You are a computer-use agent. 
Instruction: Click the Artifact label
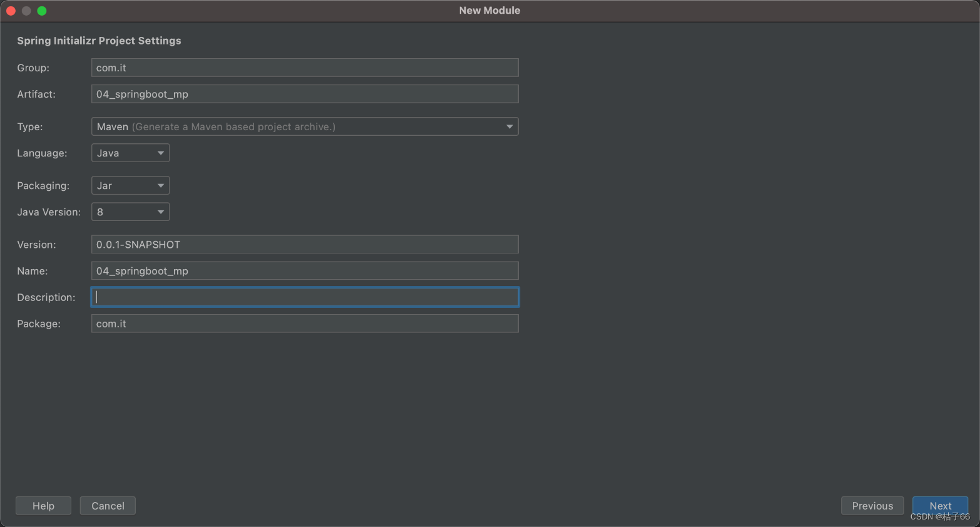[36, 94]
